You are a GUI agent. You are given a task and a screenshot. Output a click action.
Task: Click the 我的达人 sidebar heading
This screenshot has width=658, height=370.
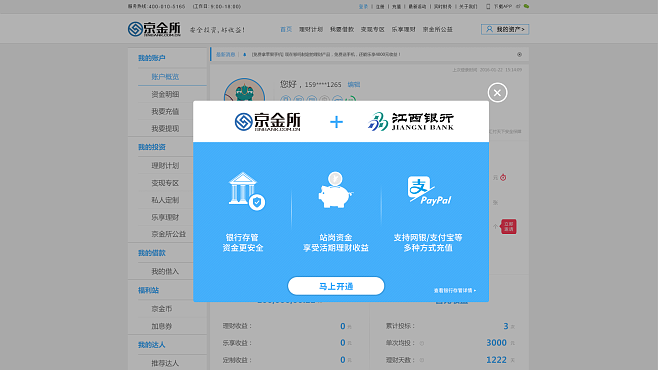click(151, 345)
